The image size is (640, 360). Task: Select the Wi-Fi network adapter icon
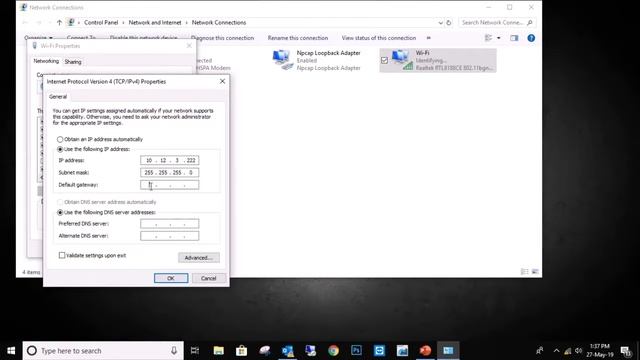click(402, 60)
